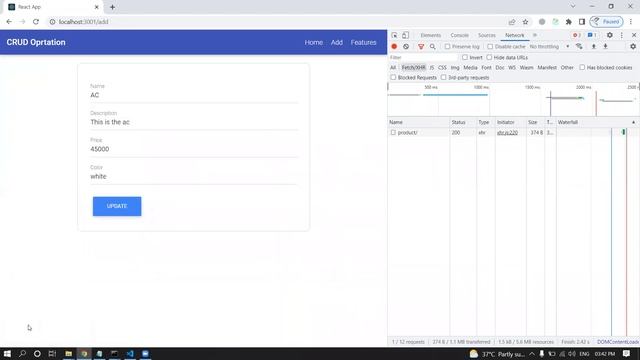Sort by Waterfall column arrow
This screenshot has width=640, height=360.
click(x=633, y=122)
